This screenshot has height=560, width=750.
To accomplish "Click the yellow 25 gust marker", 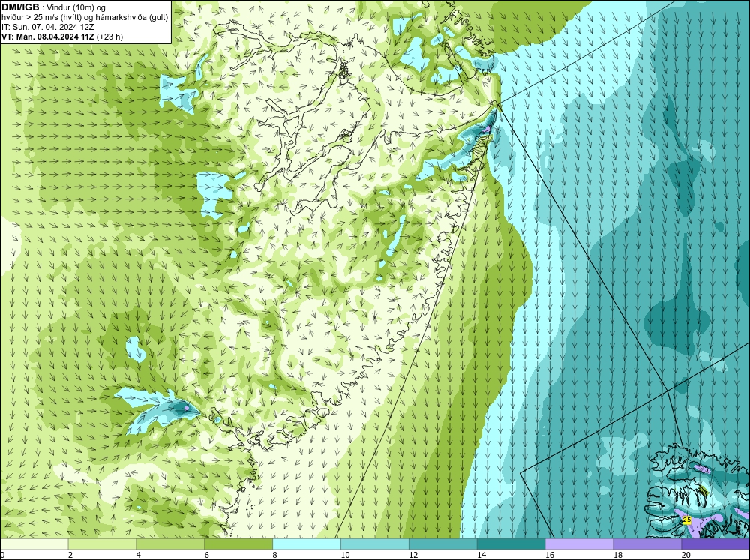I will point(687,520).
